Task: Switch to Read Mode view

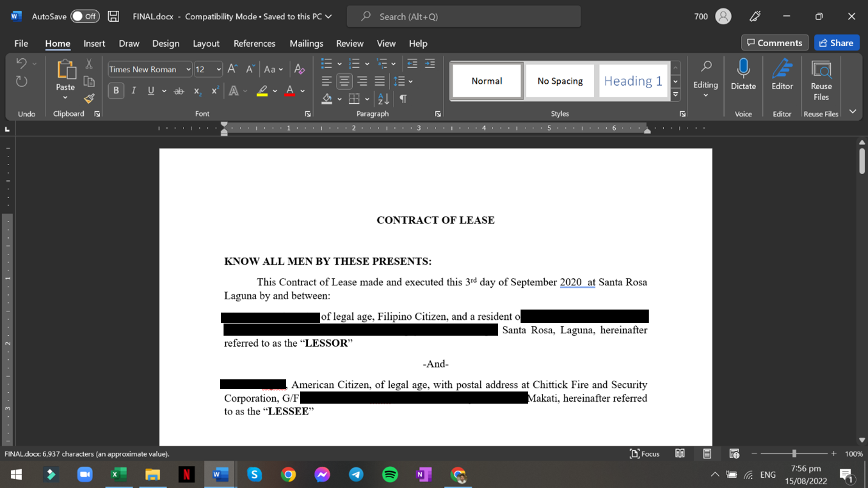Action: (x=680, y=453)
